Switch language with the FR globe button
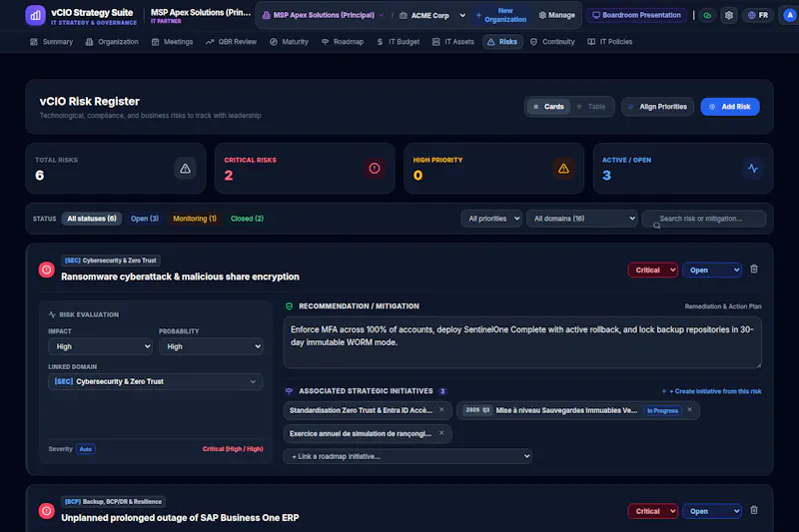Image resolution: width=799 pixels, height=532 pixels. (x=758, y=15)
